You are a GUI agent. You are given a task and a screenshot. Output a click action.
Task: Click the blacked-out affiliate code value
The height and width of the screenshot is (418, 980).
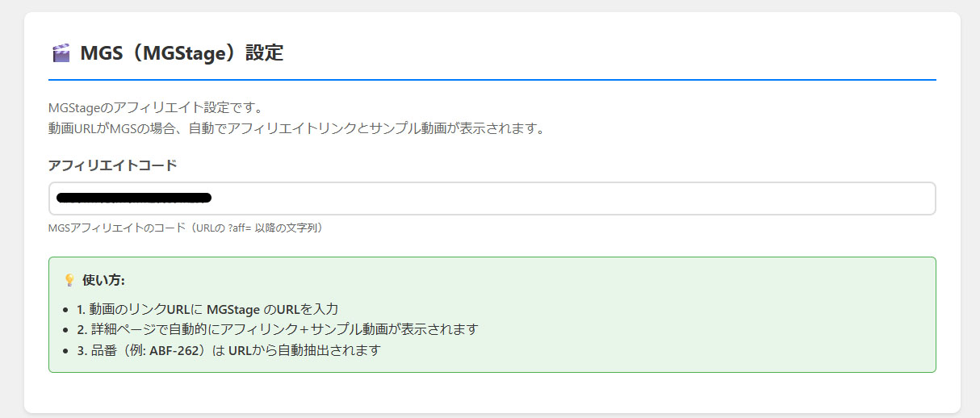(134, 198)
